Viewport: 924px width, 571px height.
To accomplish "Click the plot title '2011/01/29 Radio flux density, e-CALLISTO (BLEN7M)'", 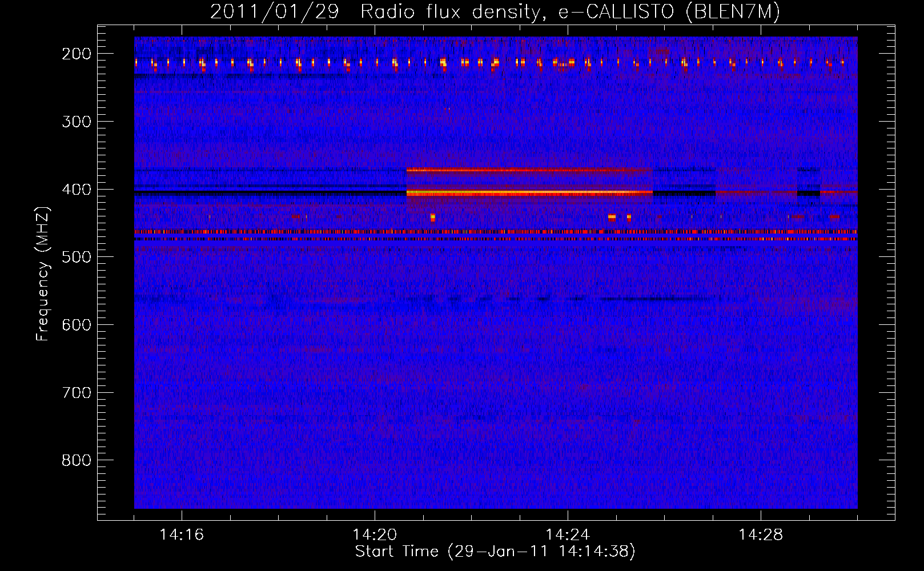I will 495,12.
